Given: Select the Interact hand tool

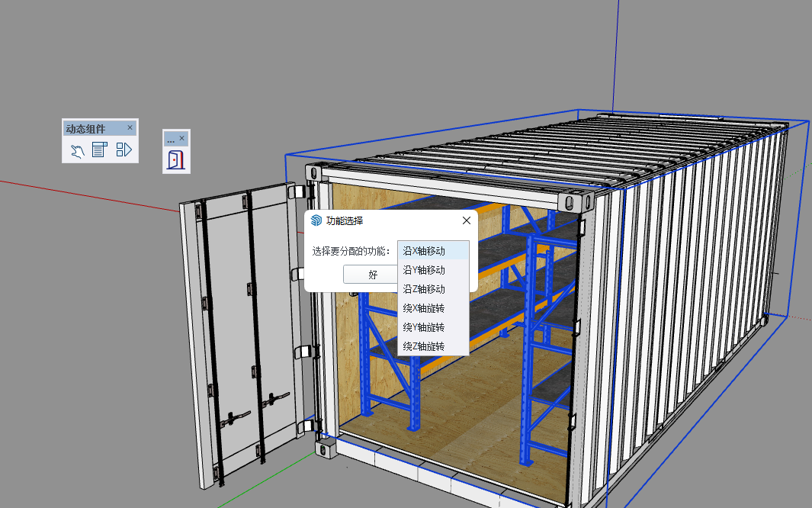Looking at the screenshot, I should click(x=77, y=150).
